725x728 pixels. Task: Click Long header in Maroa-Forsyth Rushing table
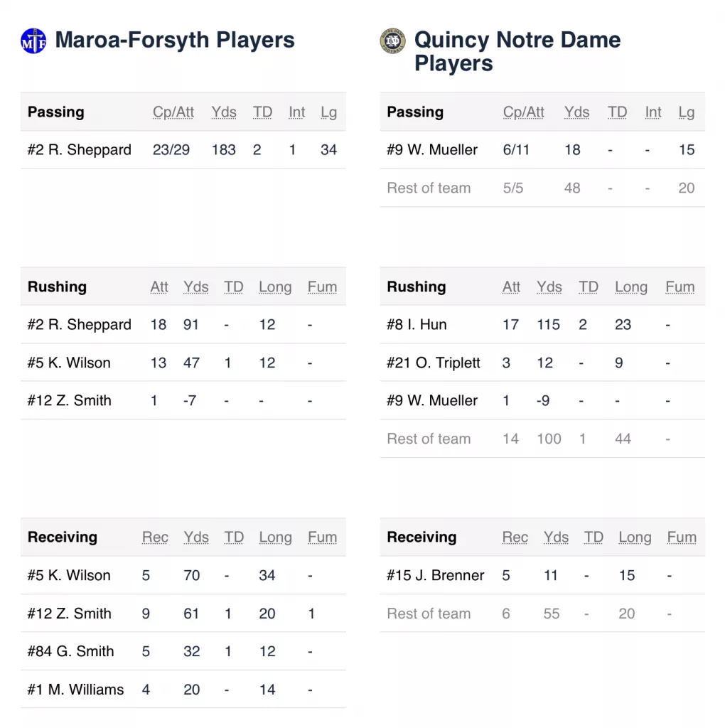click(275, 287)
